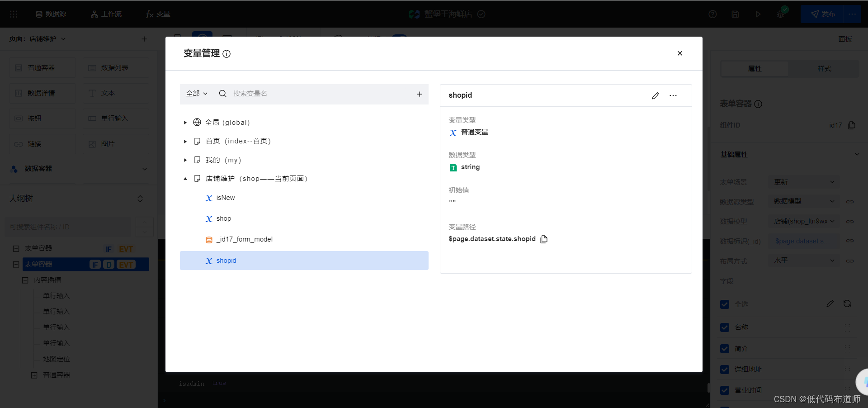The width and height of the screenshot is (868, 408).
Task: Uncheck the 营业时间 field checkbox
Action: coord(725,390)
